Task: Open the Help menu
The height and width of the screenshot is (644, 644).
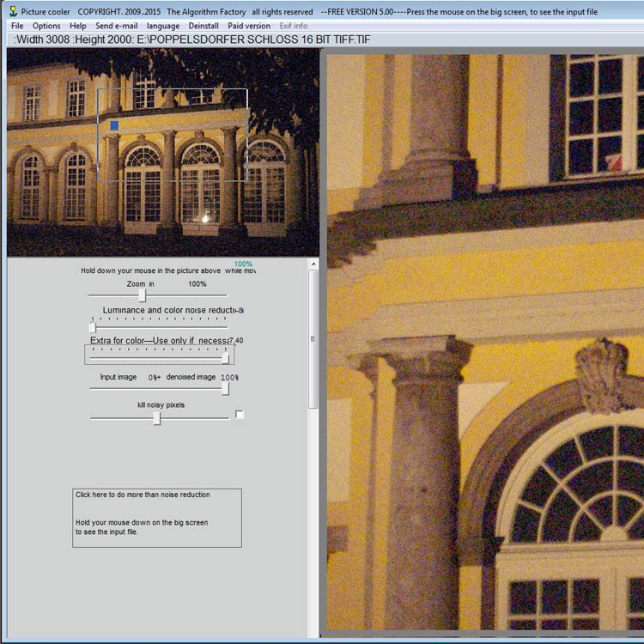Action: point(77,26)
